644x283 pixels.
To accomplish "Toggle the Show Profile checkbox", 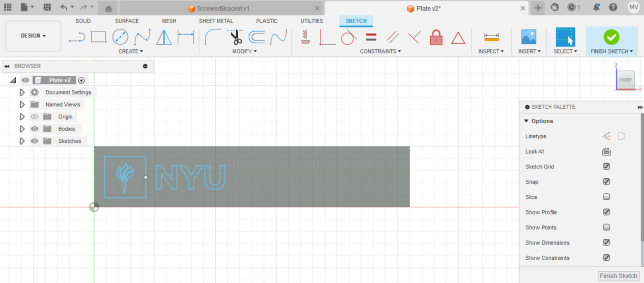I will (x=606, y=212).
